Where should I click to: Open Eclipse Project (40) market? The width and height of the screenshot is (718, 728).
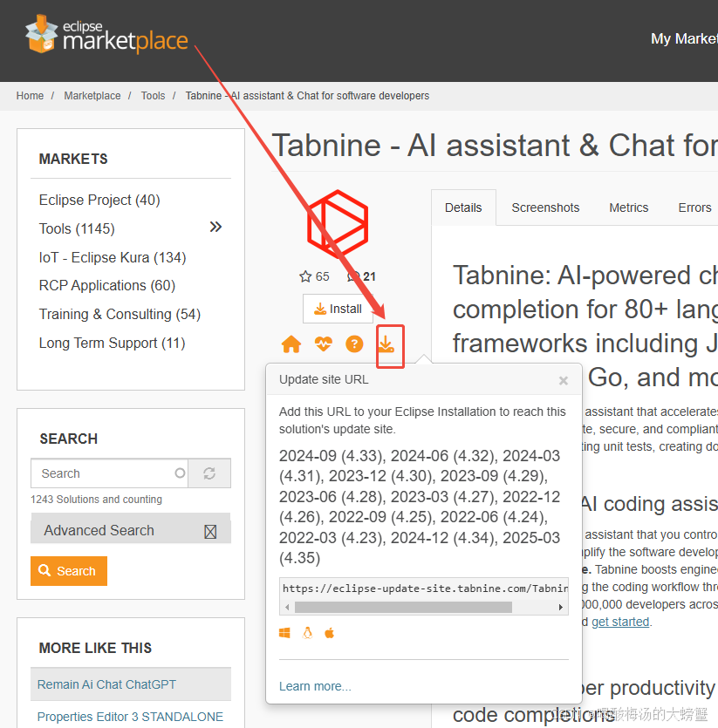click(99, 201)
